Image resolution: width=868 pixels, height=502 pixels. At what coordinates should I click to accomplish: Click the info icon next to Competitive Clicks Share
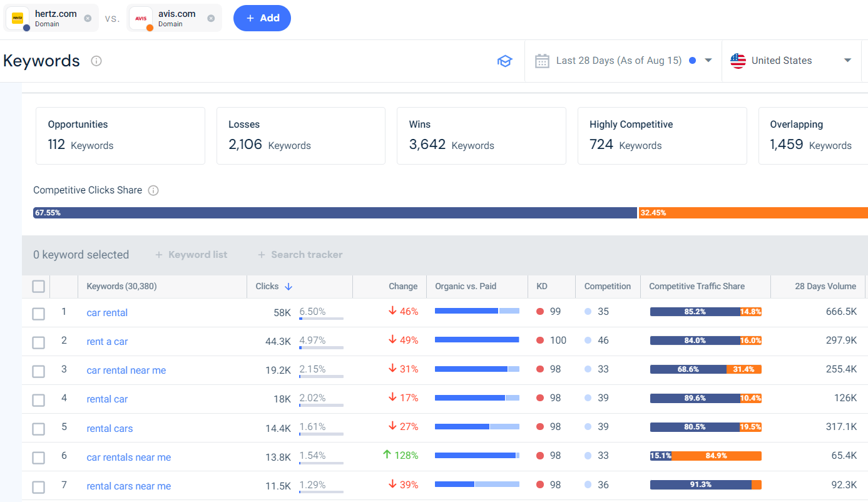coord(153,190)
